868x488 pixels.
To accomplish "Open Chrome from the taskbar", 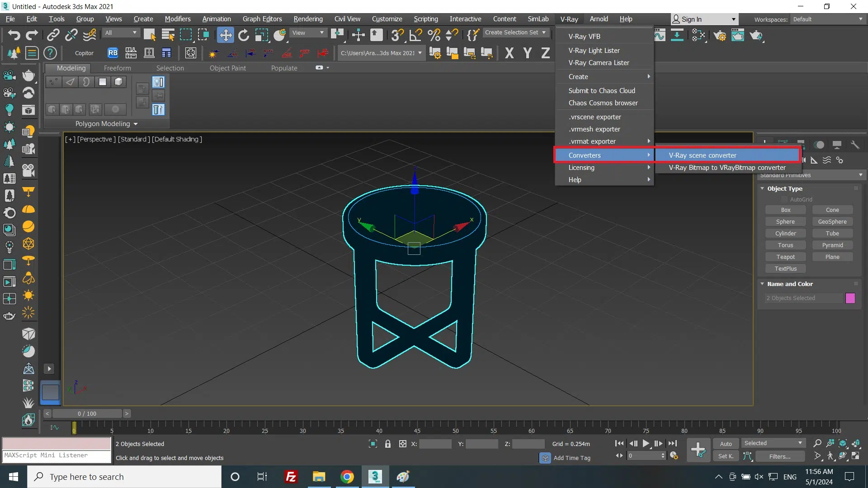I will pyautogui.click(x=347, y=477).
